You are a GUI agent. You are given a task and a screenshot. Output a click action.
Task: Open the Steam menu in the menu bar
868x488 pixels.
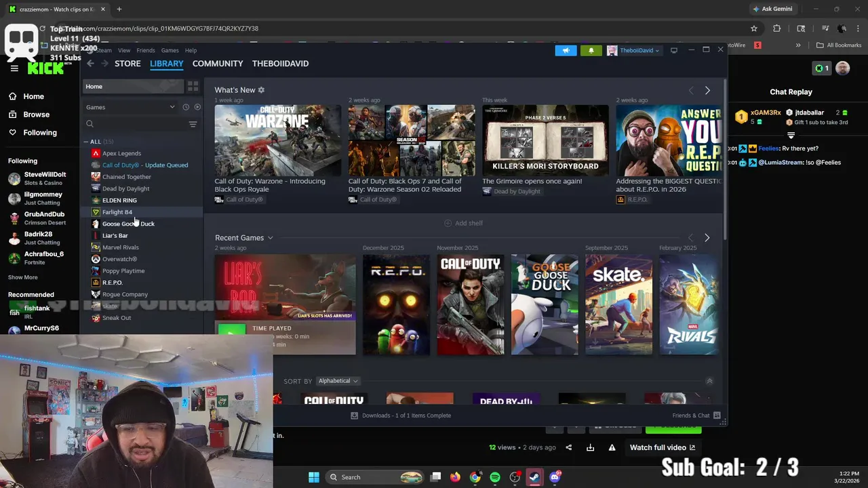coord(103,50)
